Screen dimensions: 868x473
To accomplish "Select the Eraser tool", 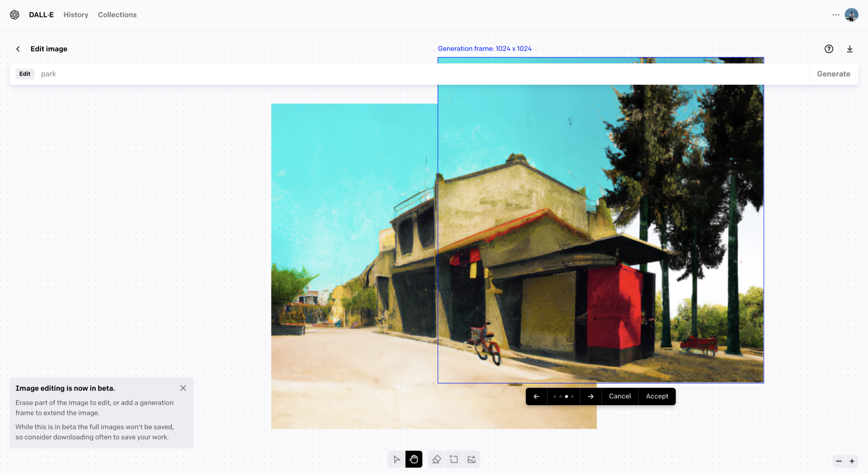I will 437,459.
